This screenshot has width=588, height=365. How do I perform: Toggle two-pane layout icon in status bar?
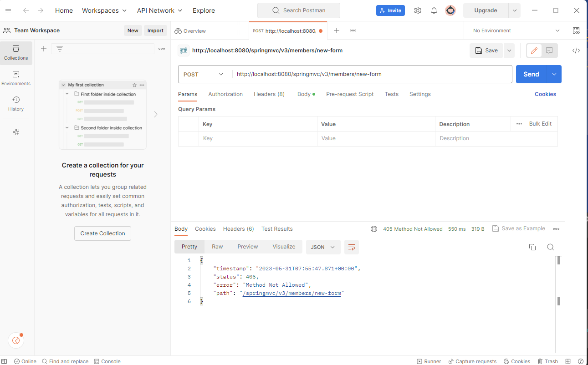click(568, 361)
